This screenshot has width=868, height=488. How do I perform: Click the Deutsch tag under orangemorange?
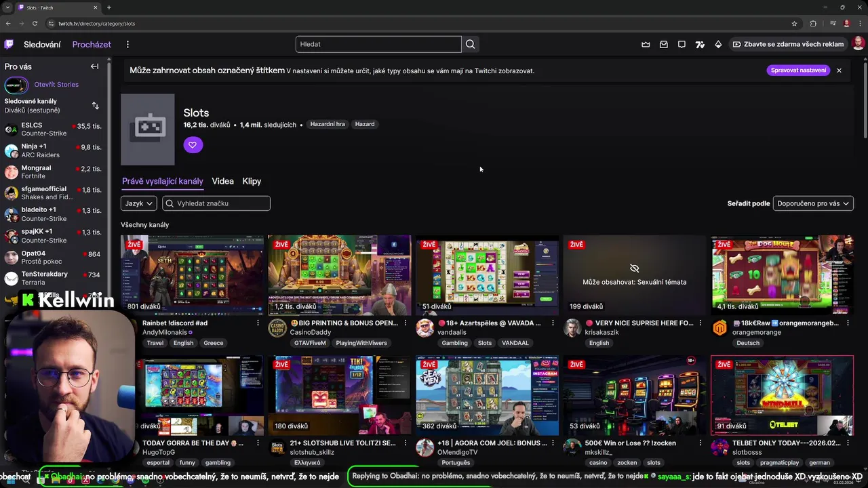(x=748, y=343)
